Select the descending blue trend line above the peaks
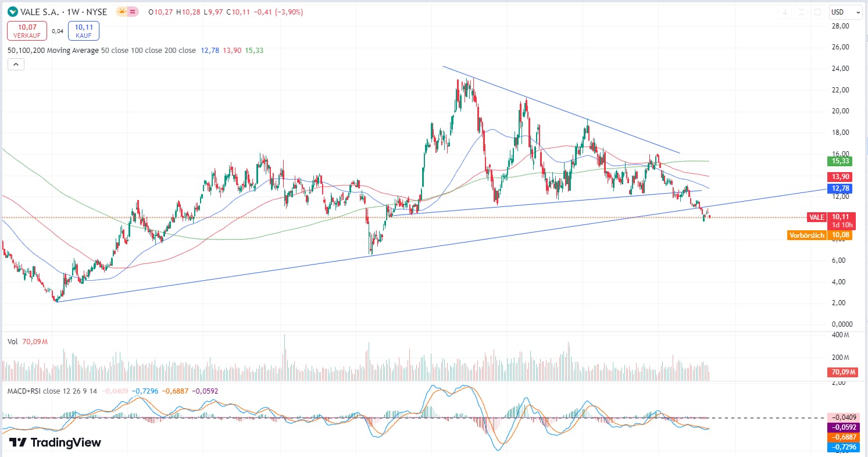 [x=561, y=110]
